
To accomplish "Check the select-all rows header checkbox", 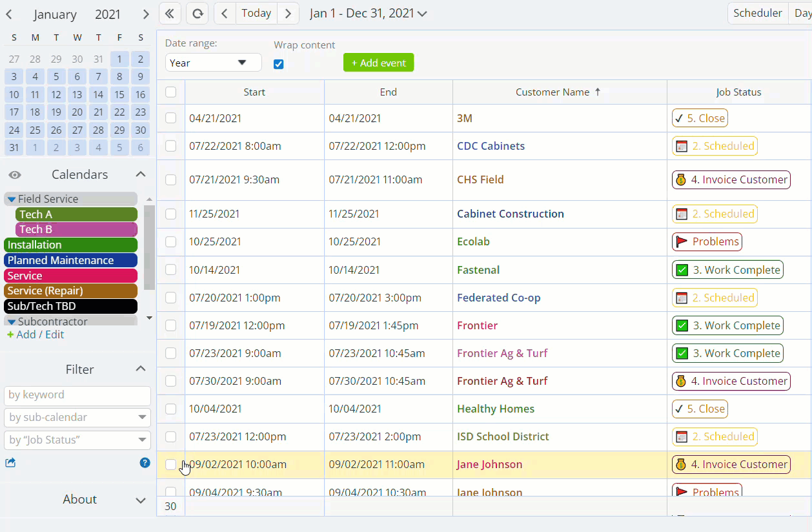I will point(170,92).
